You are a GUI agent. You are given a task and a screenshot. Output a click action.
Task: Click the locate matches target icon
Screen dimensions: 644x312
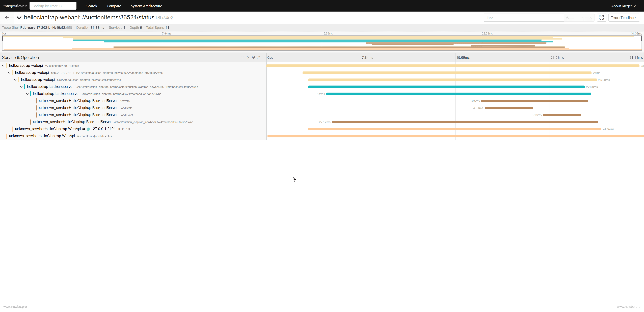[568, 18]
